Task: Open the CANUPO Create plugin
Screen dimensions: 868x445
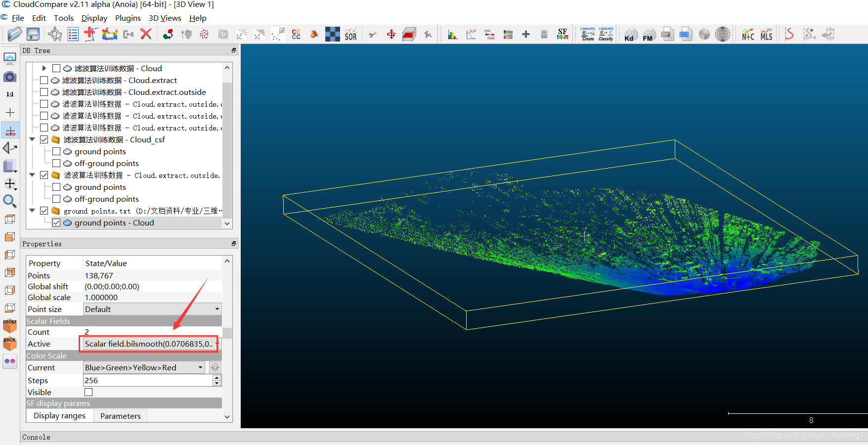Action: point(588,34)
